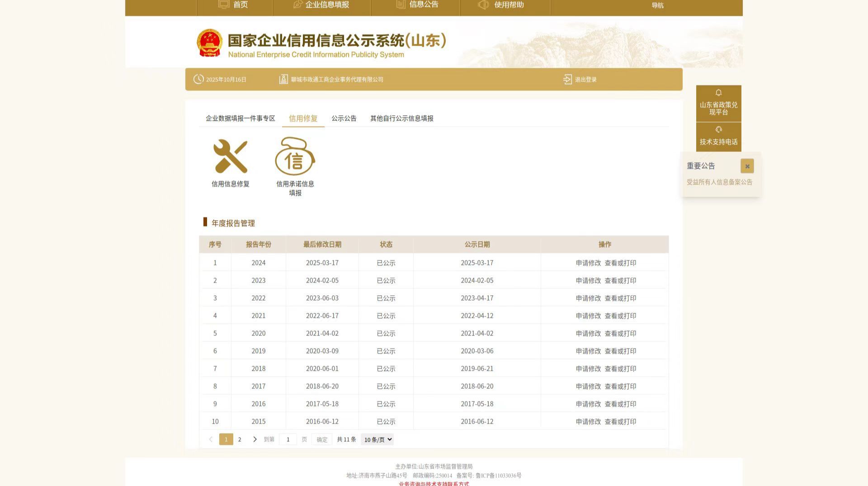The image size is (868, 486).
Task: Click the clock icon beside the date
Action: 198,80
